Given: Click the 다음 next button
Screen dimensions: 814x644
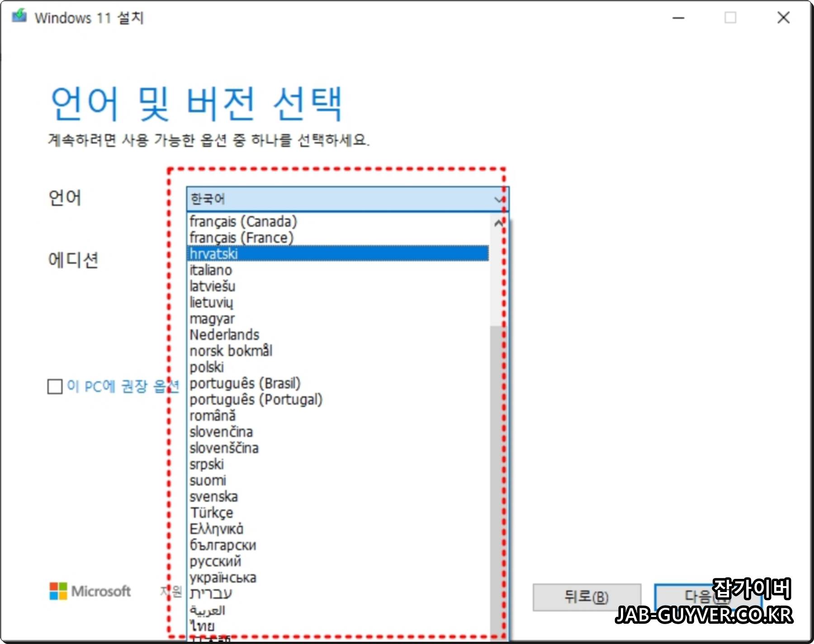Looking at the screenshot, I should [x=708, y=597].
